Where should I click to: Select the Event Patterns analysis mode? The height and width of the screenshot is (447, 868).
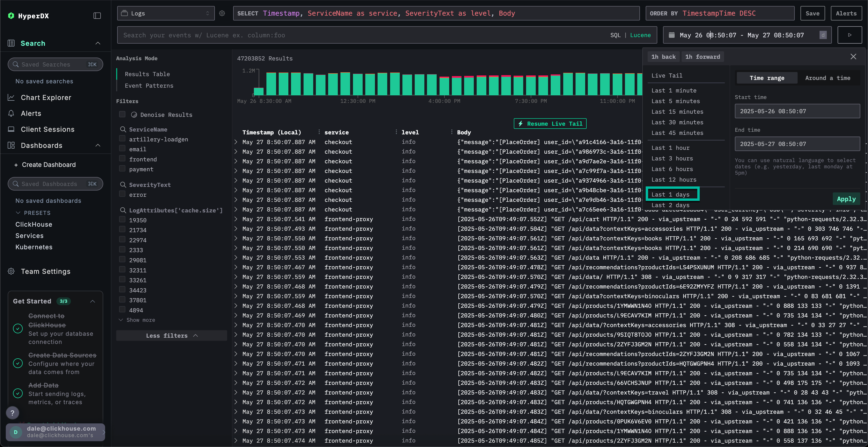pyautogui.click(x=149, y=85)
